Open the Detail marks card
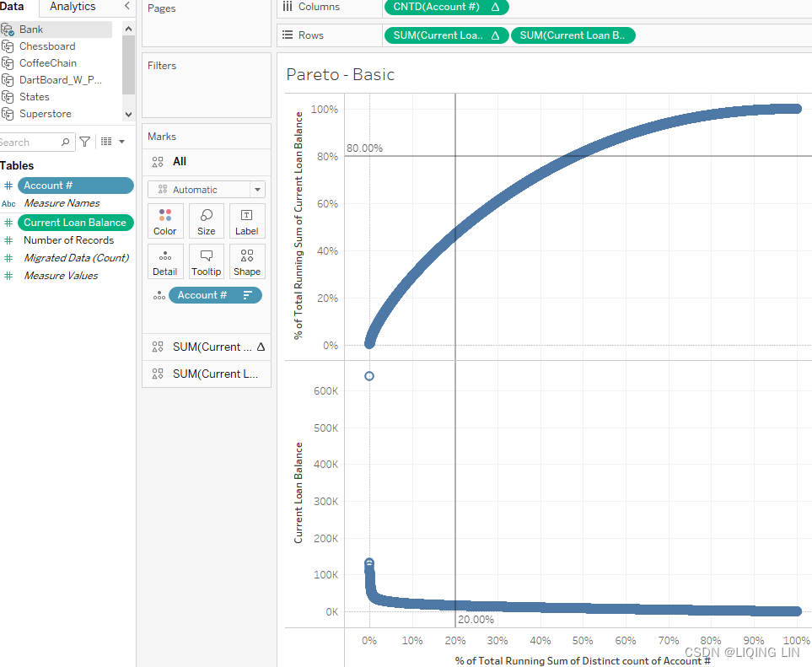The height and width of the screenshot is (667, 812). coord(165,261)
